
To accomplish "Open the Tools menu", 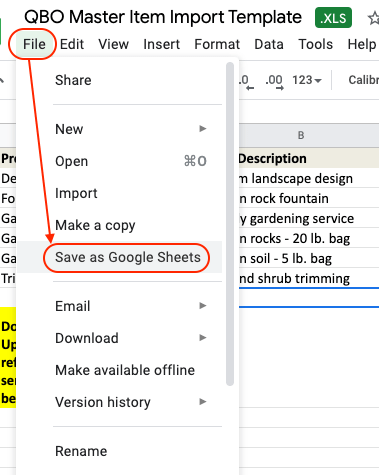I will [x=315, y=44].
